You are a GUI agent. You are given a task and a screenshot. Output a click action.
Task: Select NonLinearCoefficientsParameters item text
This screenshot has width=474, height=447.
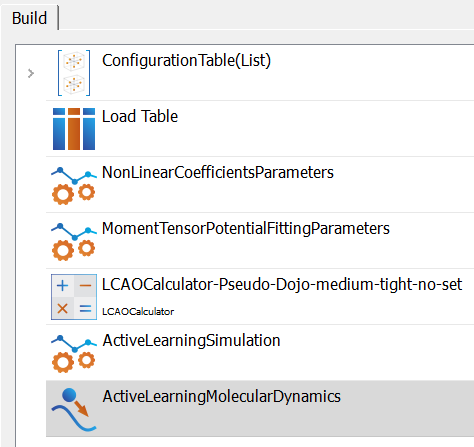click(x=218, y=172)
